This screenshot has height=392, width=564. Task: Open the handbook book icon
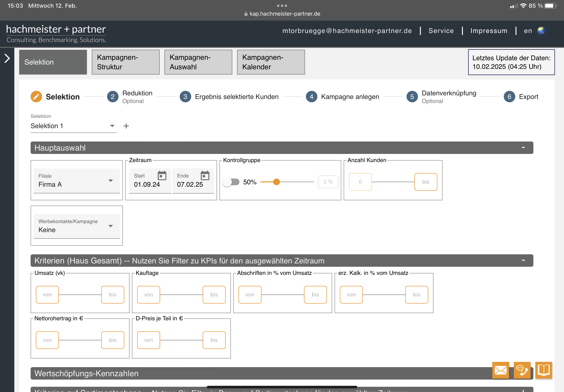click(x=543, y=370)
